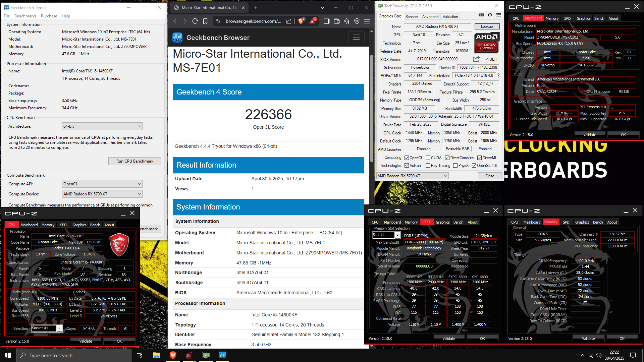Open the browser main menu icon

click(367, 21)
